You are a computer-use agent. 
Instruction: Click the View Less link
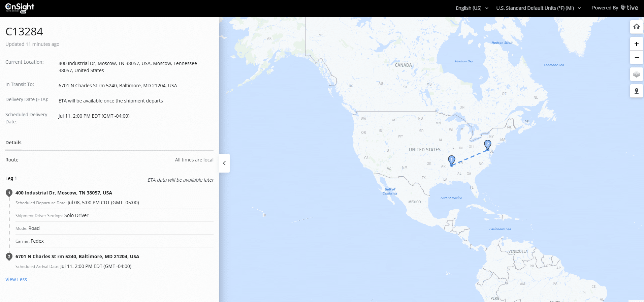tap(16, 279)
